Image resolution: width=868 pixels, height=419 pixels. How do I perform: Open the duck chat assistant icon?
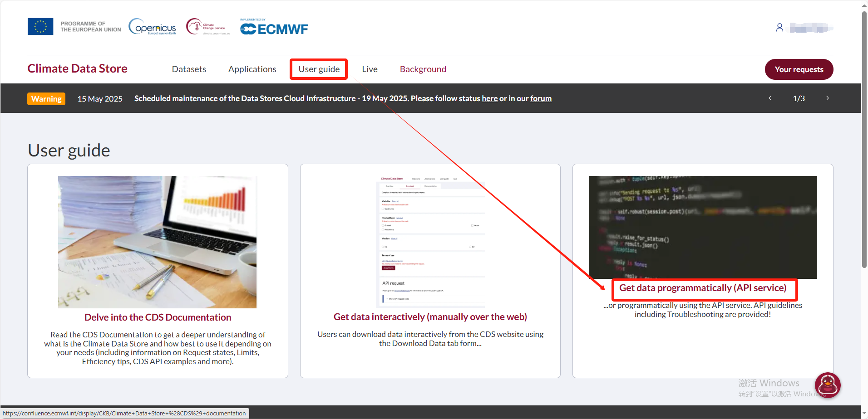[x=828, y=385]
